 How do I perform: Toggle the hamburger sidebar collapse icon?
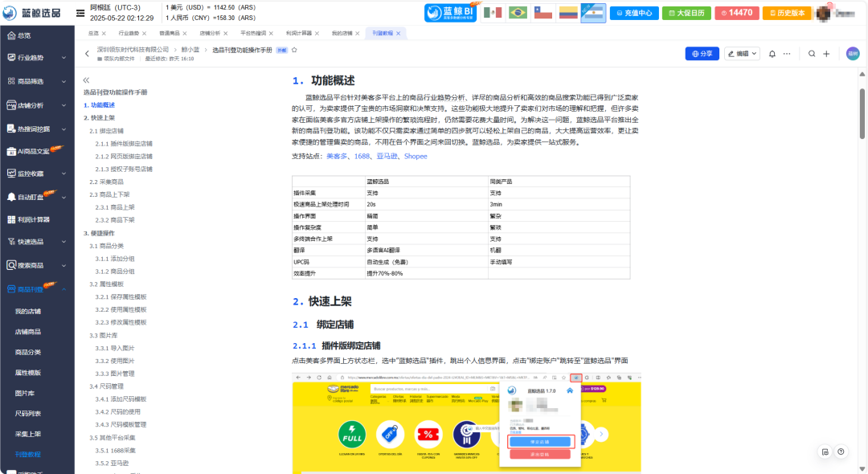(80, 13)
